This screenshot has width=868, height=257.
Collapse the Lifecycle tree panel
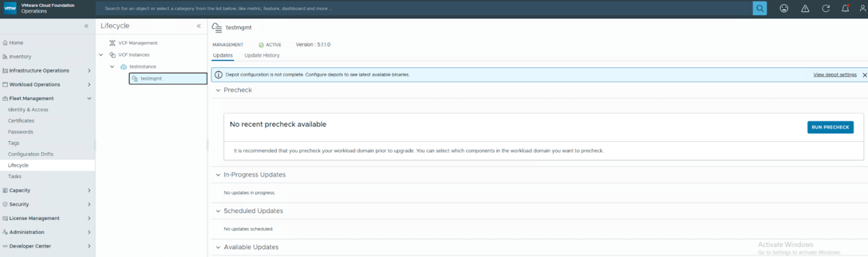pyautogui.click(x=199, y=26)
